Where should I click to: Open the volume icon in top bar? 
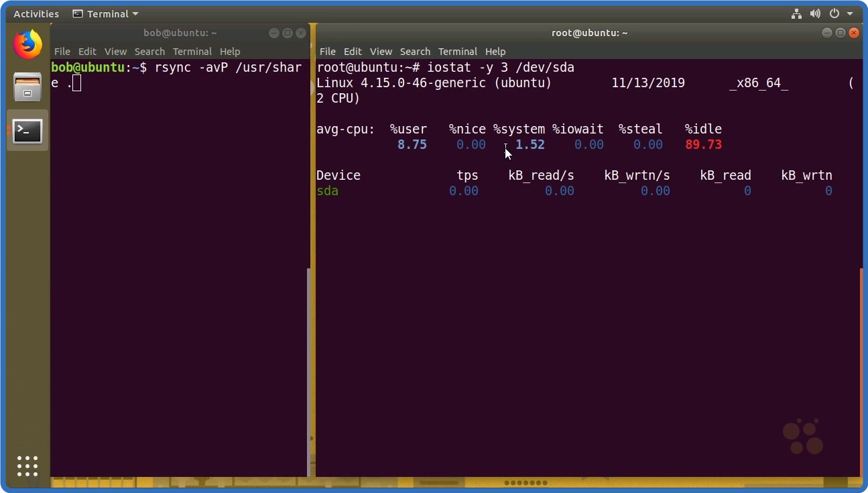pyautogui.click(x=815, y=13)
